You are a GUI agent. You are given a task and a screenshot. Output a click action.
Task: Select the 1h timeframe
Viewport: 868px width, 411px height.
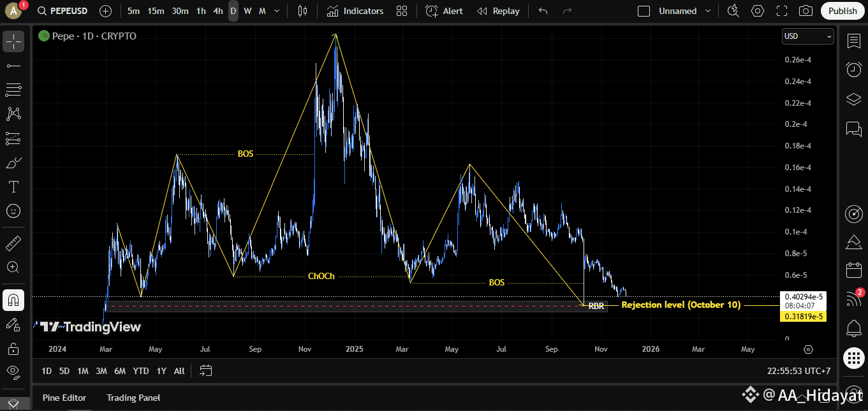[x=201, y=11]
